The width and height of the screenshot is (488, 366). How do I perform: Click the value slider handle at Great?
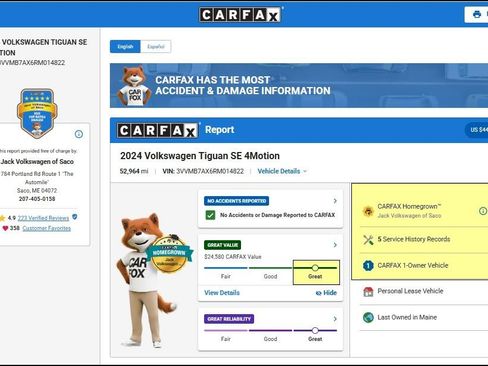pos(315,268)
